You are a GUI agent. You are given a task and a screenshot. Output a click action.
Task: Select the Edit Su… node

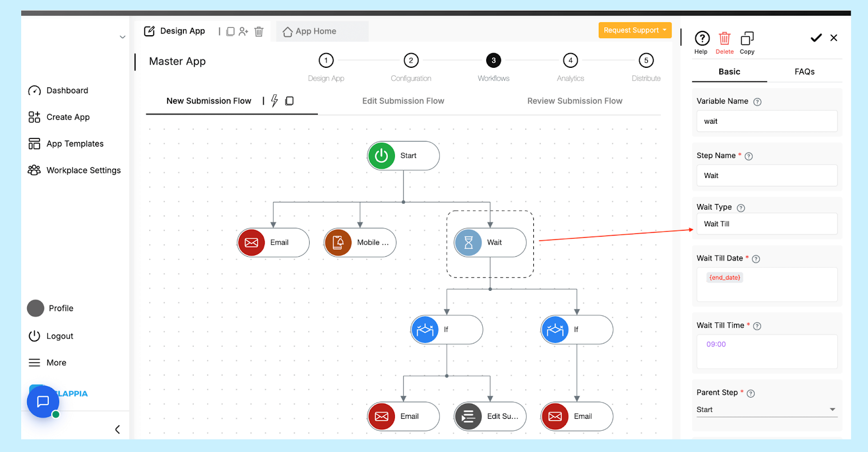tap(490, 416)
